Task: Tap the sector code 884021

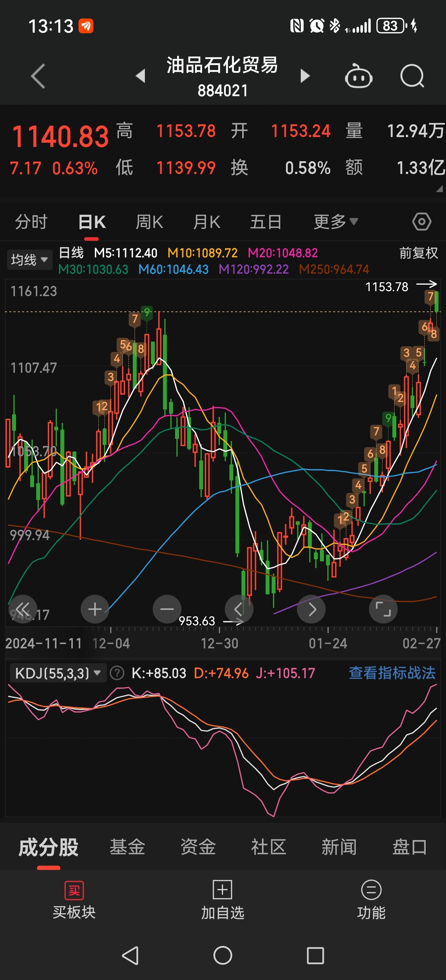Action: coord(223,91)
